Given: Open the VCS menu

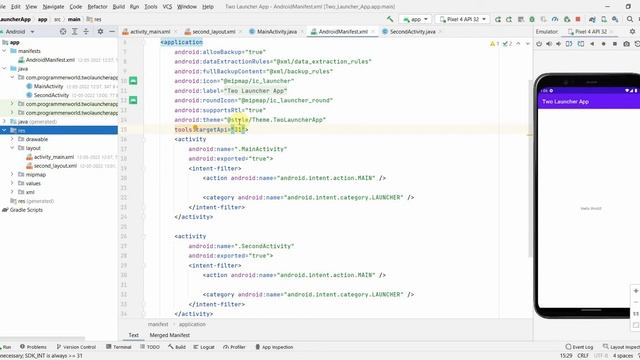Looking at the screenshot, I should pyautogui.click(x=167, y=7).
